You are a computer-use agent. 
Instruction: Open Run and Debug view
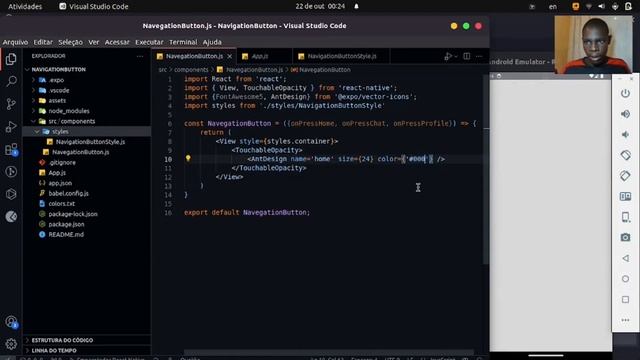(11, 127)
